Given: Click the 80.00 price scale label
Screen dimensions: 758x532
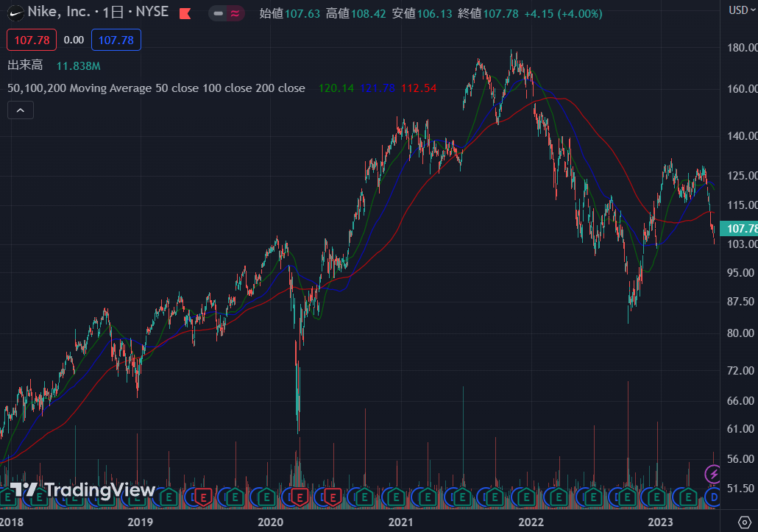Looking at the screenshot, I should pyautogui.click(x=740, y=333).
